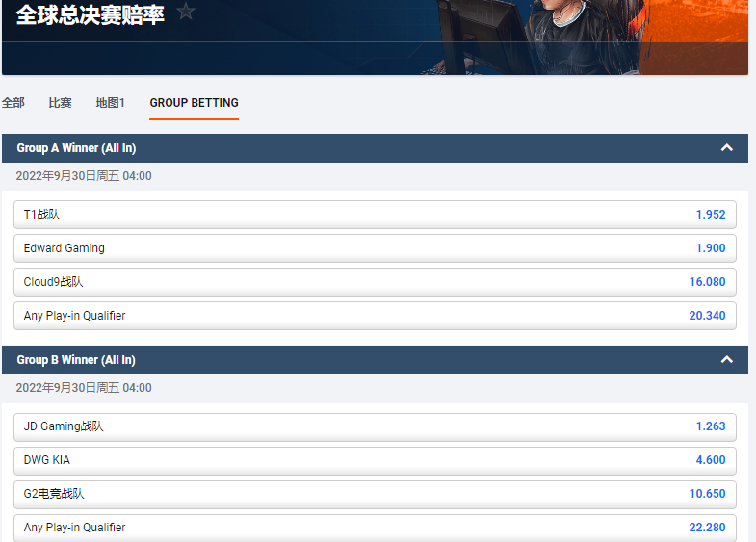The image size is (756, 542).
Task: Select Any Play-in Qualifier at 20.340
Action: pos(375,316)
